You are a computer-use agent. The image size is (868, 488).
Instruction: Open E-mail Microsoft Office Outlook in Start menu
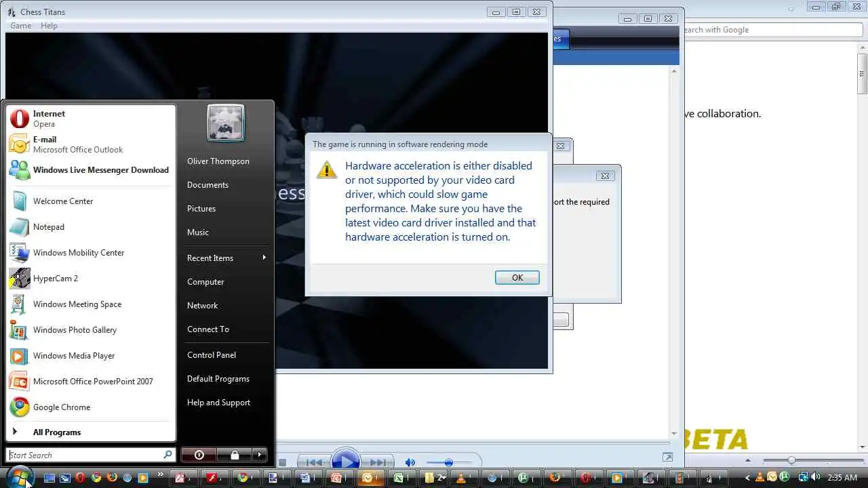click(x=91, y=144)
